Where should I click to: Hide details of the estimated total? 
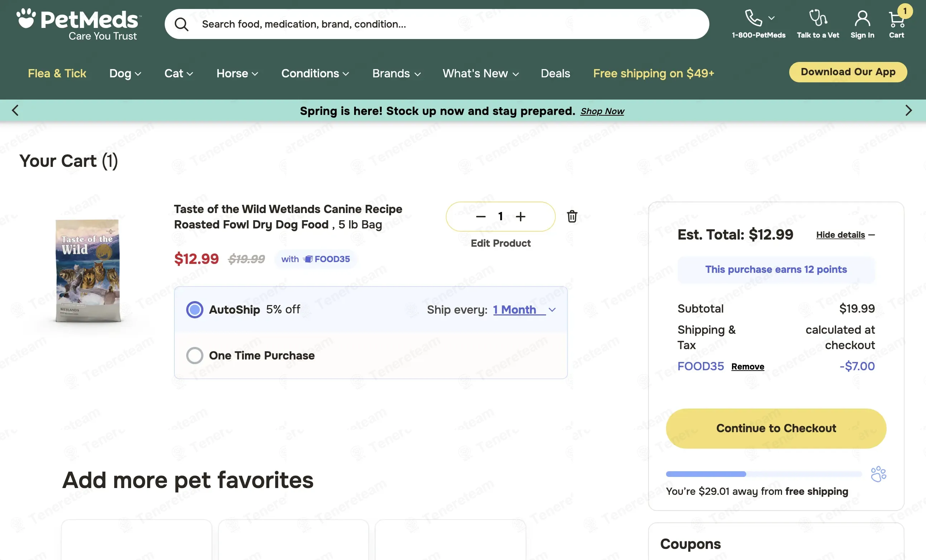coord(845,235)
